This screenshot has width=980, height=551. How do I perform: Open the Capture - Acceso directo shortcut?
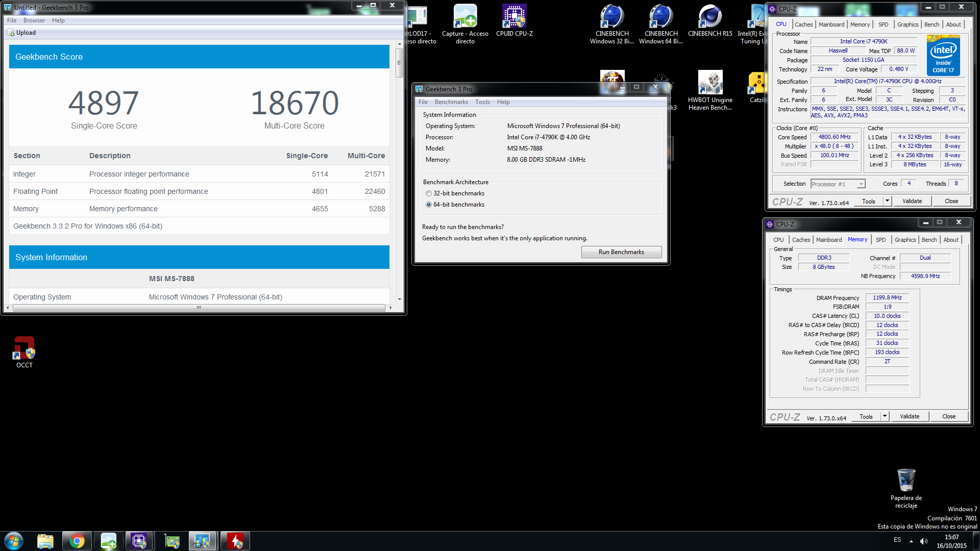click(465, 24)
